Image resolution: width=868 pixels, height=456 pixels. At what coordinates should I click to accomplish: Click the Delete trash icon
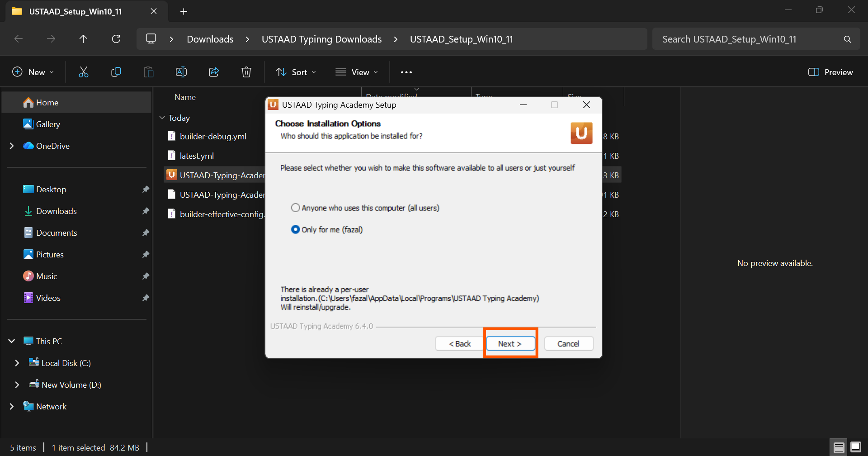(x=246, y=72)
